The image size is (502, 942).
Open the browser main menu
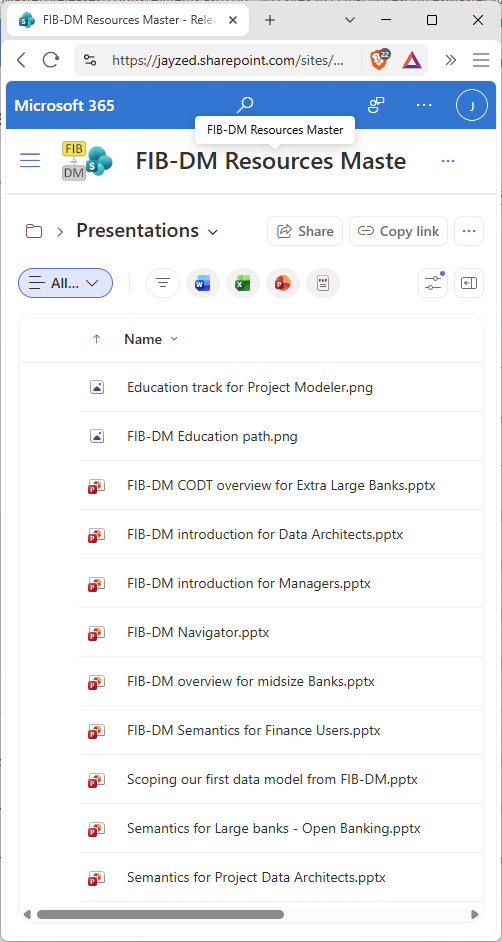click(x=481, y=60)
